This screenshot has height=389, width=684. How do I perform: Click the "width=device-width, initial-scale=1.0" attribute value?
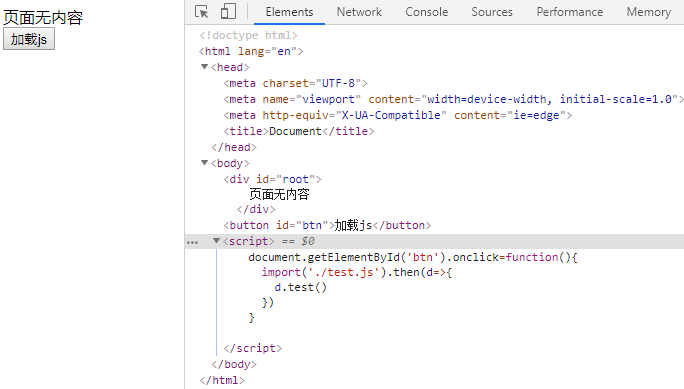click(x=549, y=99)
